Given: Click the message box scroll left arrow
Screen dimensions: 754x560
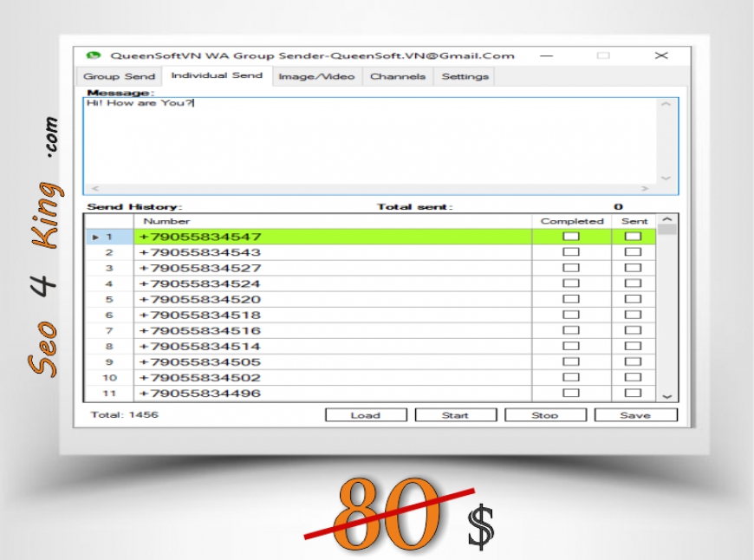Looking at the screenshot, I should coord(95,189).
